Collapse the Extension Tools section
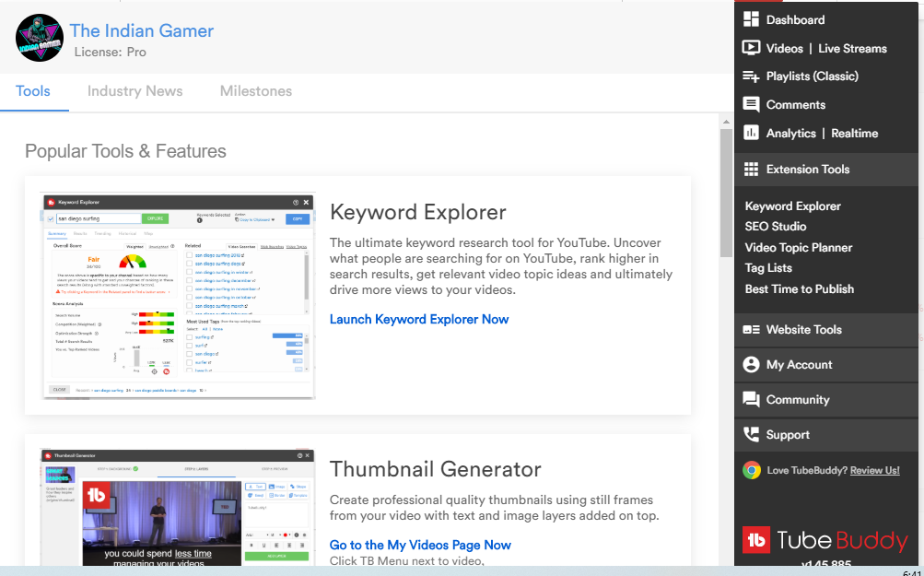This screenshot has width=924, height=576. 825,170
